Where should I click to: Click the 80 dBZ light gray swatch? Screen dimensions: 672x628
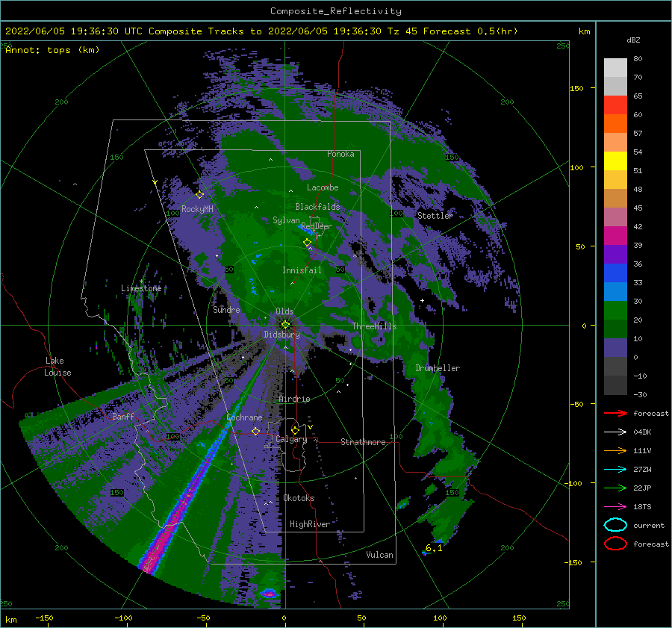(615, 68)
